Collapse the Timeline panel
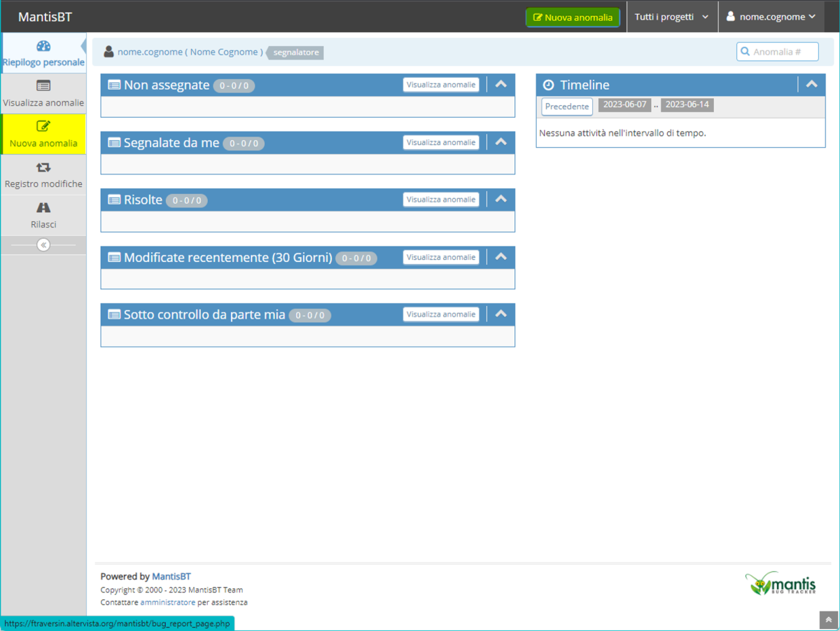Image resolution: width=840 pixels, height=631 pixels. click(811, 84)
